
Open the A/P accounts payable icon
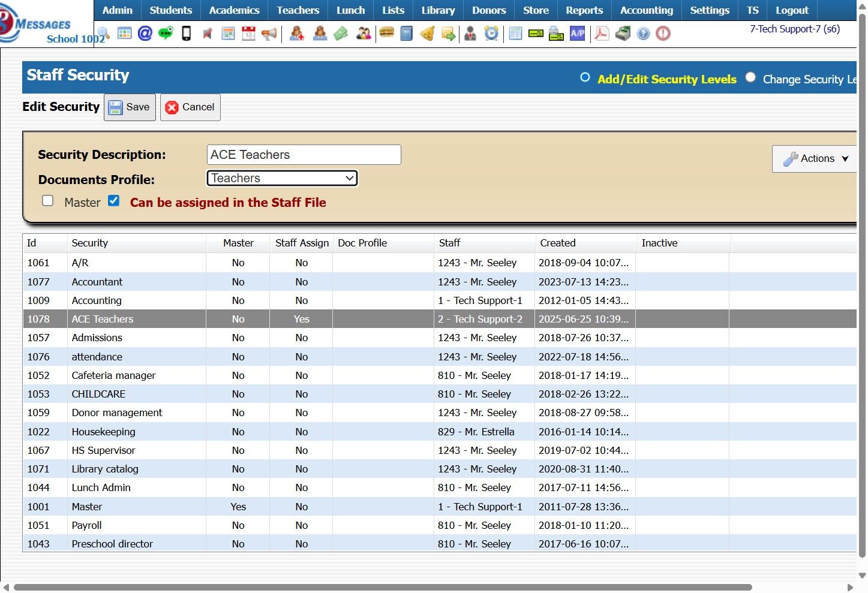pos(577,34)
